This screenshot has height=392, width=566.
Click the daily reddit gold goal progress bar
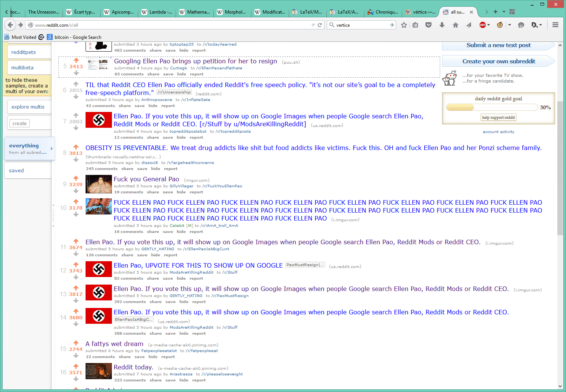pyautogui.click(x=492, y=107)
